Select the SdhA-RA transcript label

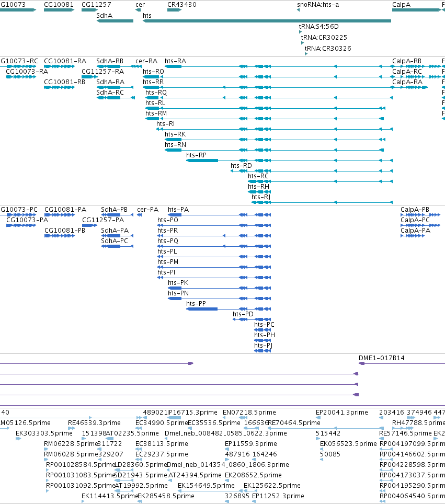pyautogui.click(x=110, y=82)
